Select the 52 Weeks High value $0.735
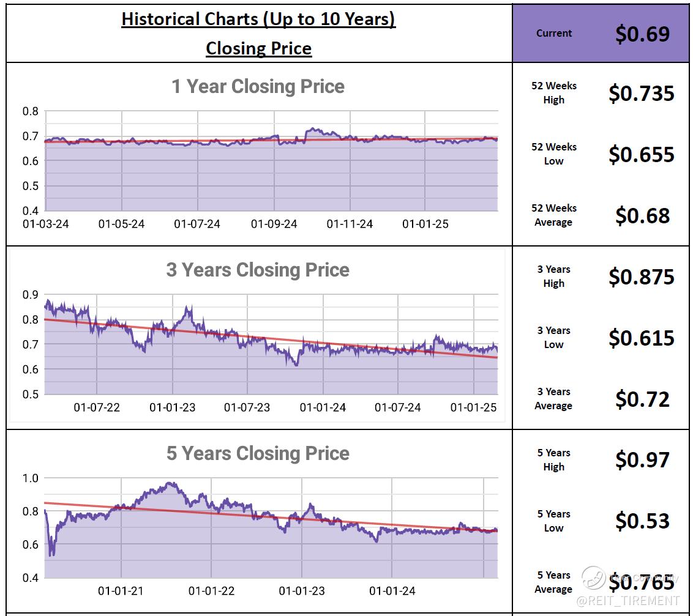This screenshot has height=616, width=693. (x=642, y=93)
